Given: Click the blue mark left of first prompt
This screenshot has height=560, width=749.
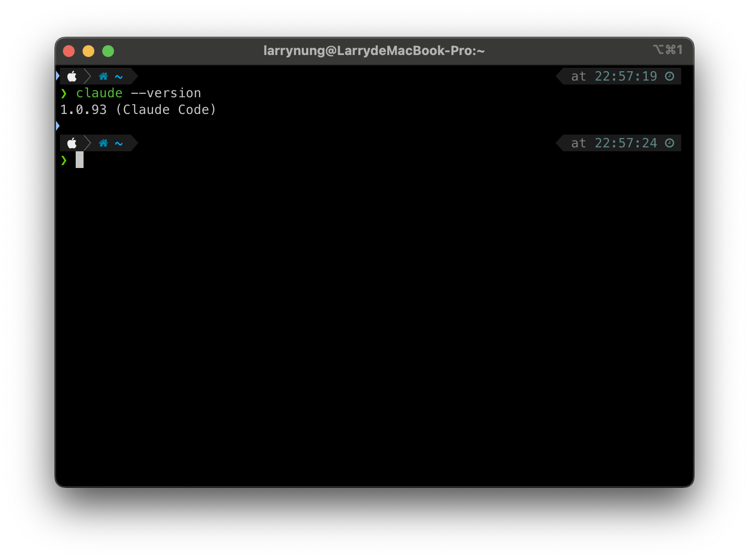Looking at the screenshot, I should coord(58,76).
